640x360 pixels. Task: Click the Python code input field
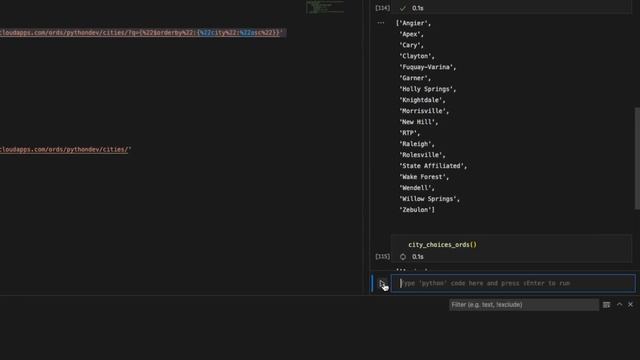coord(513,283)
